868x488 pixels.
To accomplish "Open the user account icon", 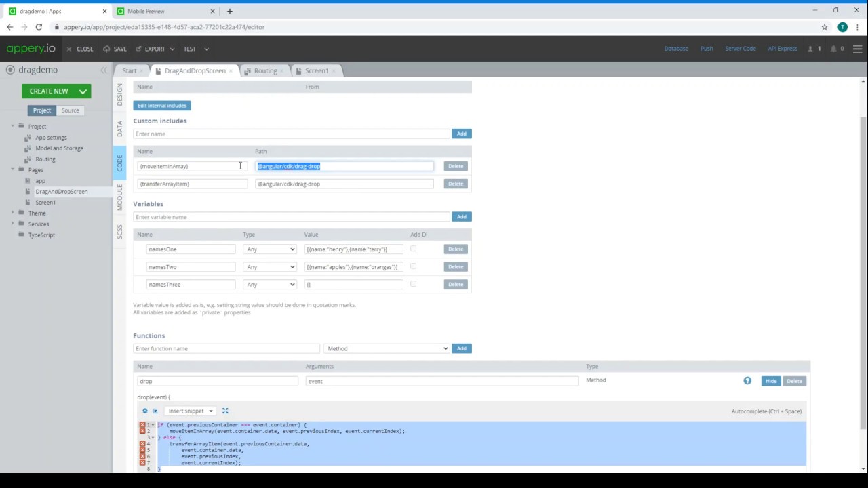I will (810, 49).
